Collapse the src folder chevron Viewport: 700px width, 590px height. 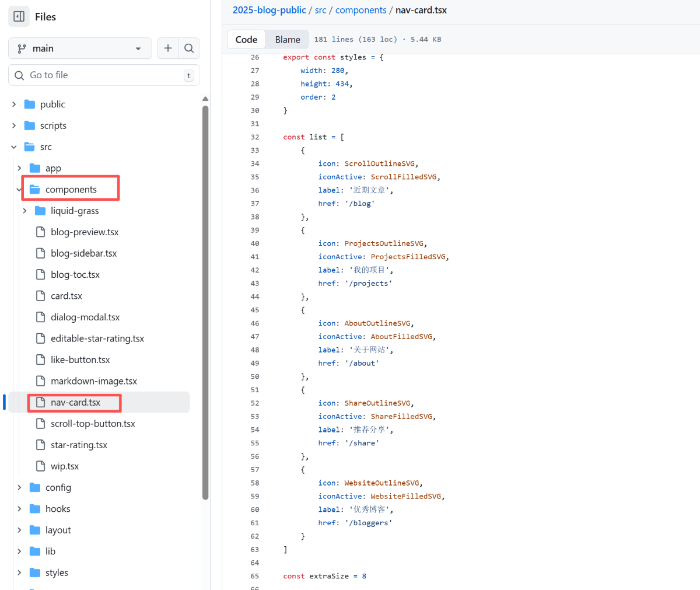14,147
